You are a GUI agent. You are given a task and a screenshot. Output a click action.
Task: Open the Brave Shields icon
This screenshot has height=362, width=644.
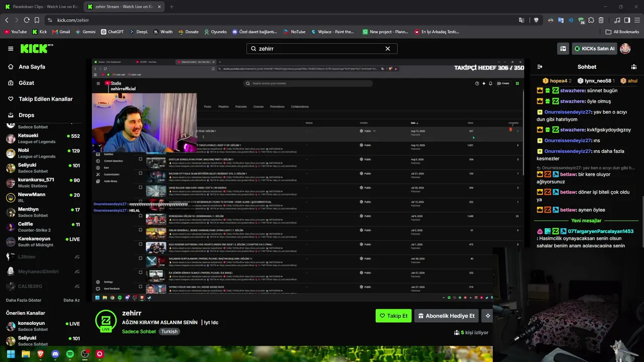click(536, 20)
